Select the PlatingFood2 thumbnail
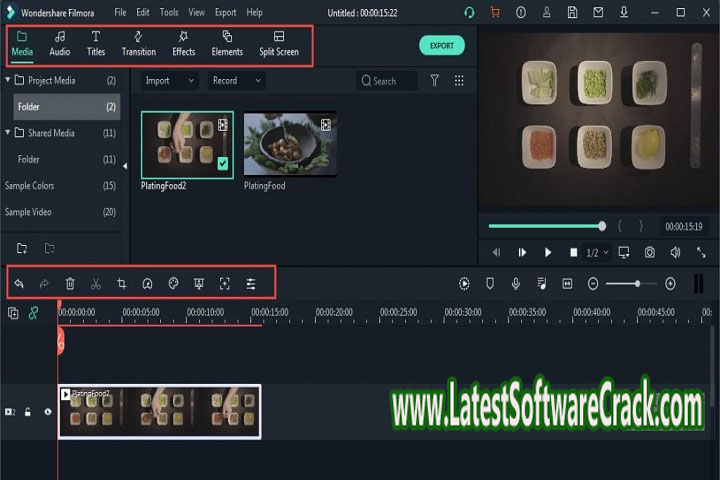Screen dimensions: 720x480 (x=187, y=145)
